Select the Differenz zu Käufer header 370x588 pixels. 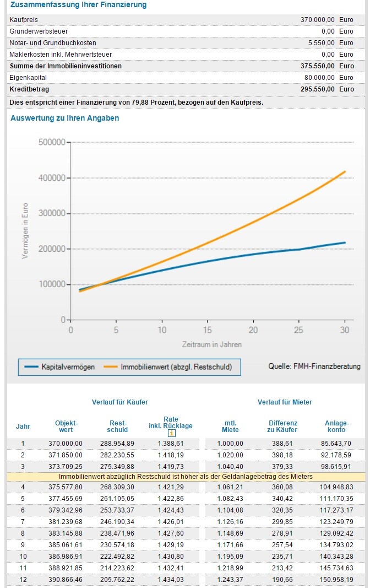(283, 426)
